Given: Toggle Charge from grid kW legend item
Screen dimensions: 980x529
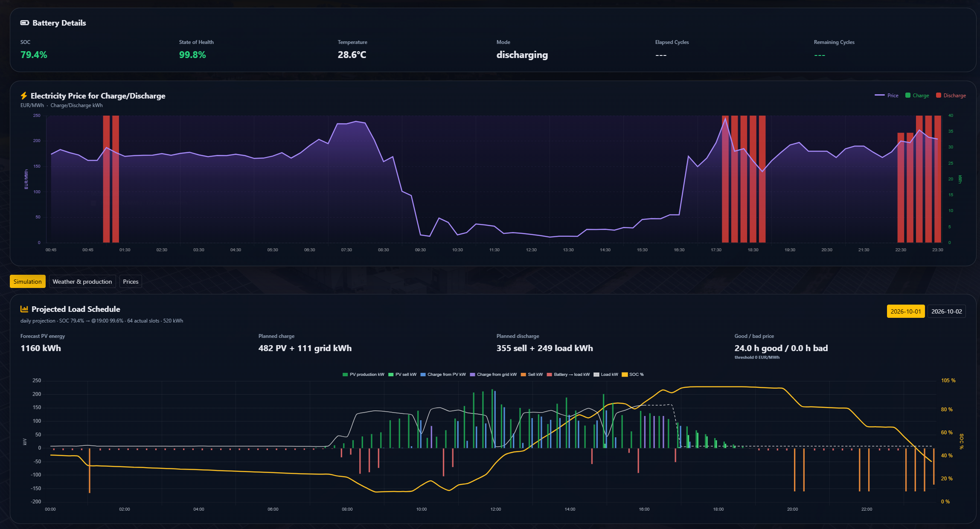Looking at the screenshot, I should click(493, 375).
